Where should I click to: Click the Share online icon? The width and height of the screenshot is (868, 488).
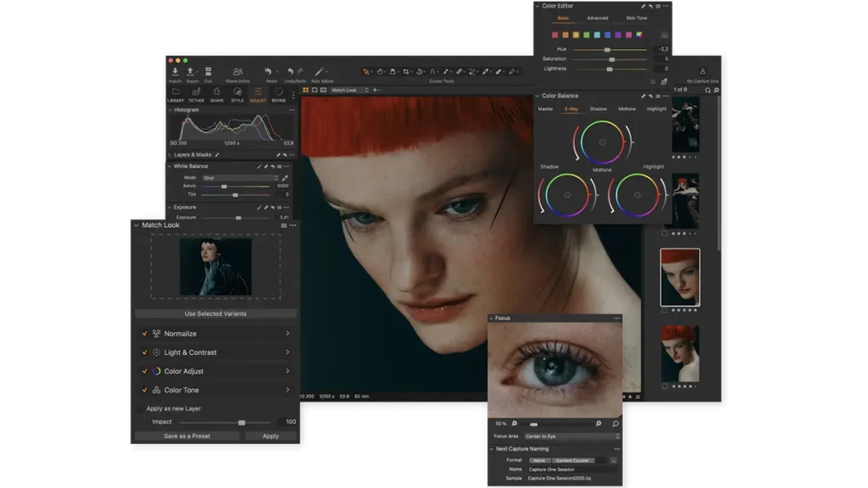pyautogui.click(x=237, y=72)
